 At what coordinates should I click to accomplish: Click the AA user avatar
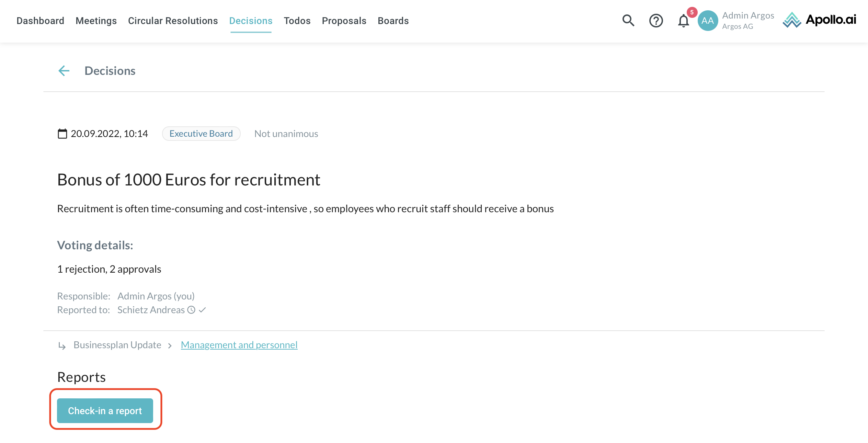(708, 21)
